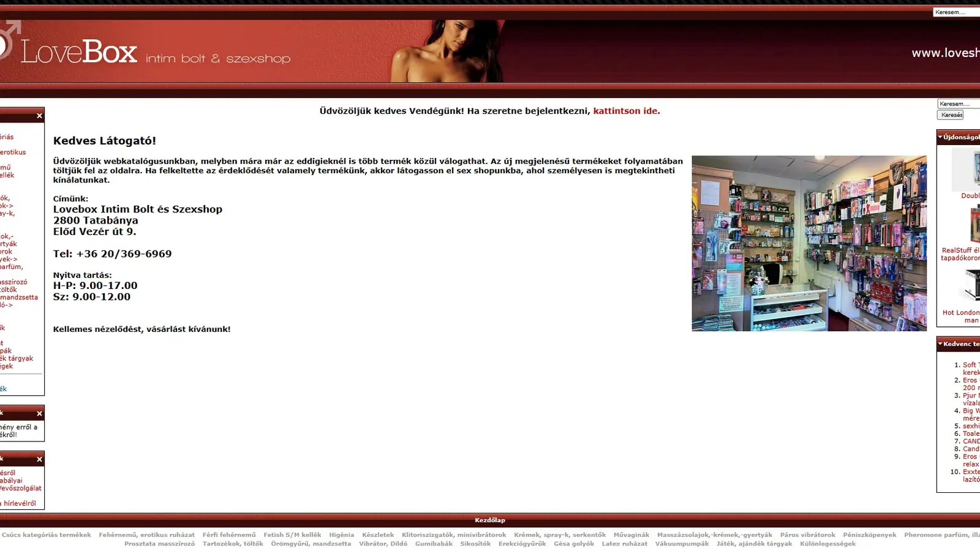
Task: Select the phone number '+36 20/369-6969'
Action: pos(124,254)
